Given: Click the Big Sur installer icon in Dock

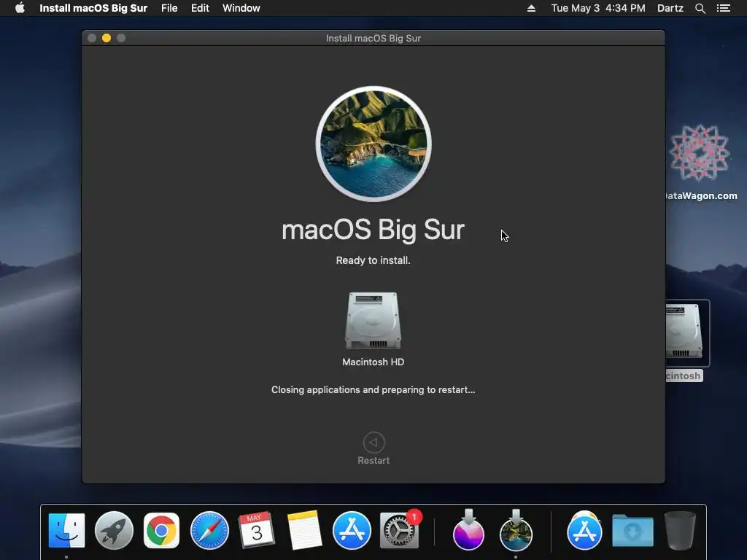Looking at the screenshot, I should tap(516, 529).
